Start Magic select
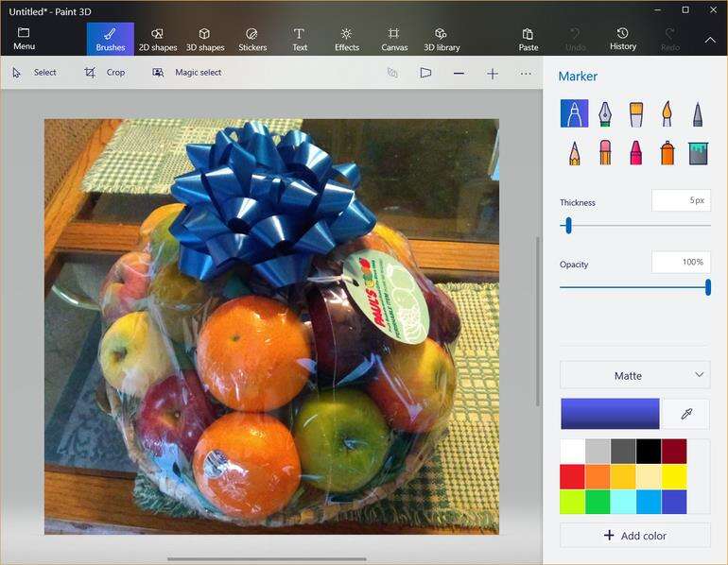Viewport: 728px width, 565px height. point(187,73)
